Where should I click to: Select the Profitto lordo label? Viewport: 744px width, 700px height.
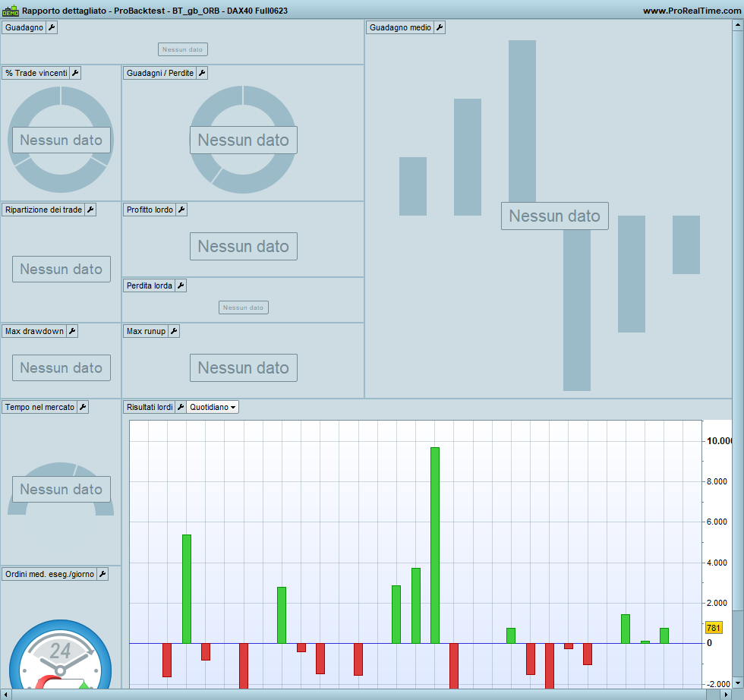click(150, 210)
